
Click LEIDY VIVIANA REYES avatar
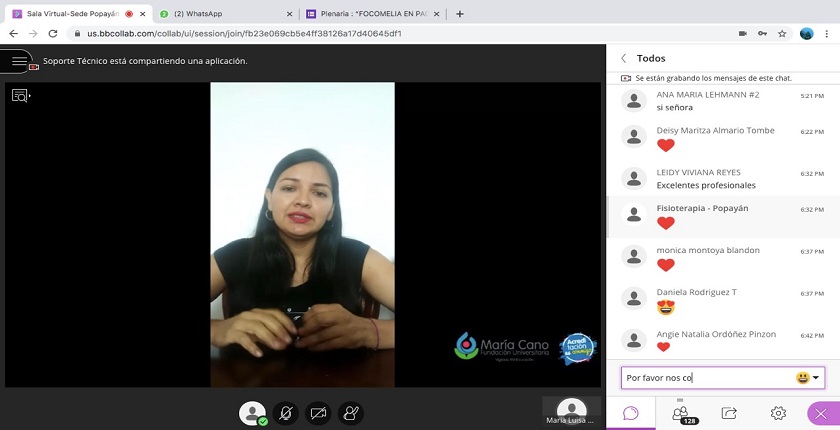point(634,178)
